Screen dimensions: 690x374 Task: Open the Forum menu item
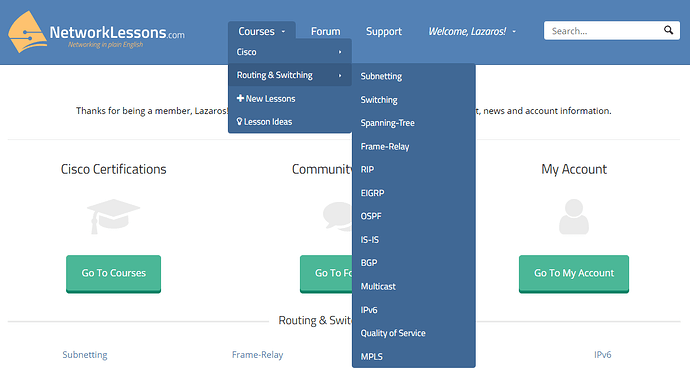coord(326,31)
